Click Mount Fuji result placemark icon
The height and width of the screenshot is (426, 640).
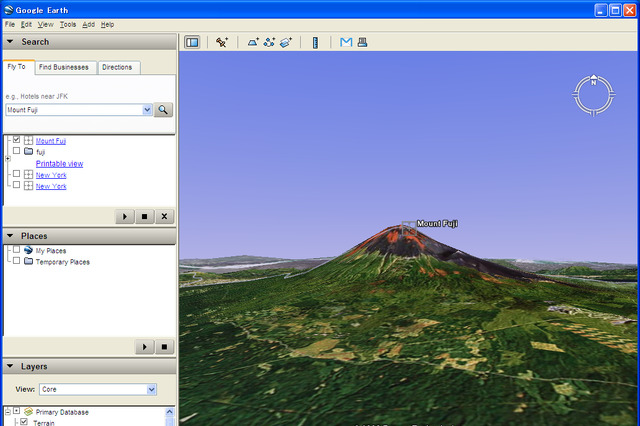click(x=28, y=140)
